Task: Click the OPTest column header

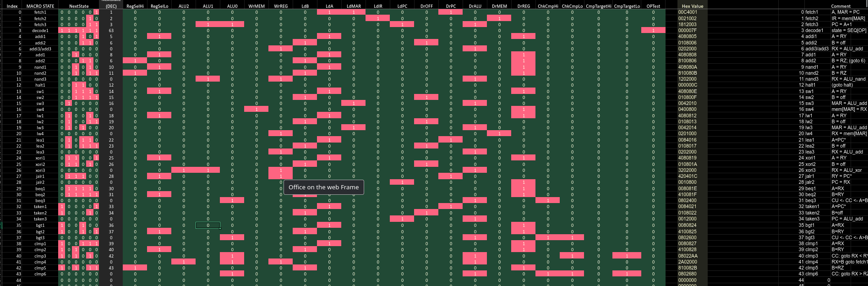Action: pyautogui.click(x=653, y=6)
